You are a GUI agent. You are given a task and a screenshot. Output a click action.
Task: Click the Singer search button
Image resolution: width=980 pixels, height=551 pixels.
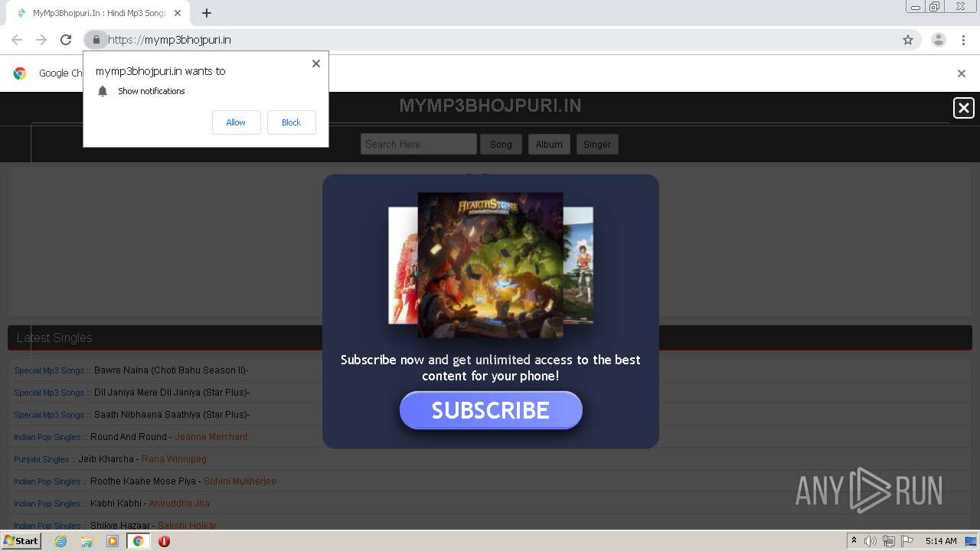tap(597, 144)
